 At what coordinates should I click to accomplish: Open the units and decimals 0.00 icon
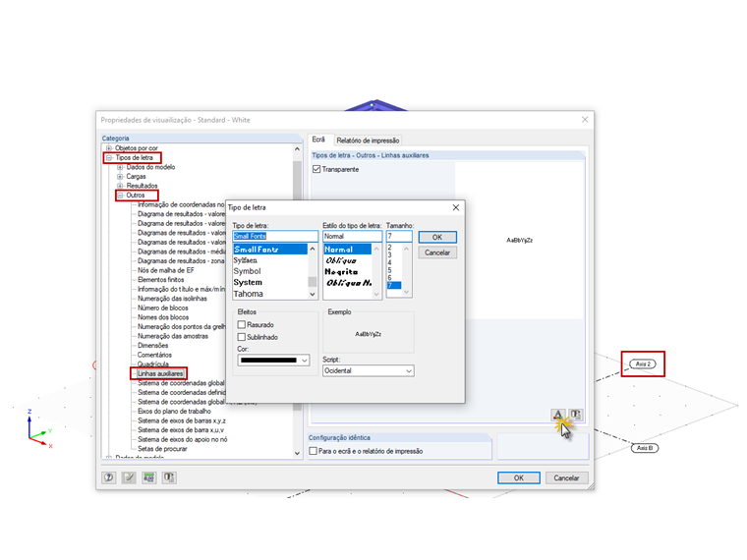(148, 477)
